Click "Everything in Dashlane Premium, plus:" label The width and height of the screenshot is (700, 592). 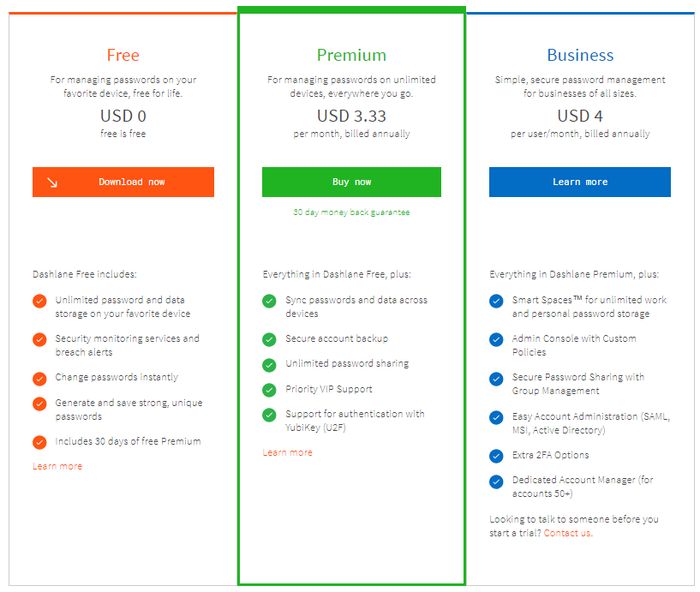[x=574, y=274]
